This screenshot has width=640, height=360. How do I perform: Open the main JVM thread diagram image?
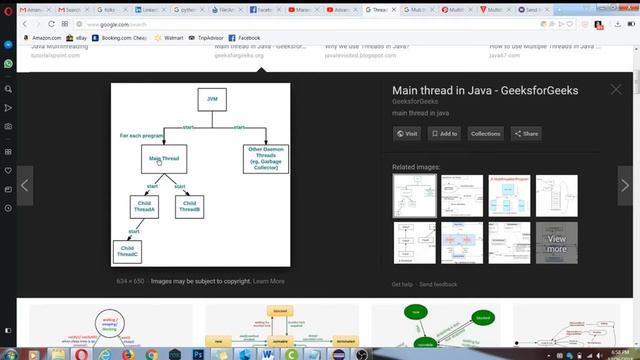[x=201, y=175]
